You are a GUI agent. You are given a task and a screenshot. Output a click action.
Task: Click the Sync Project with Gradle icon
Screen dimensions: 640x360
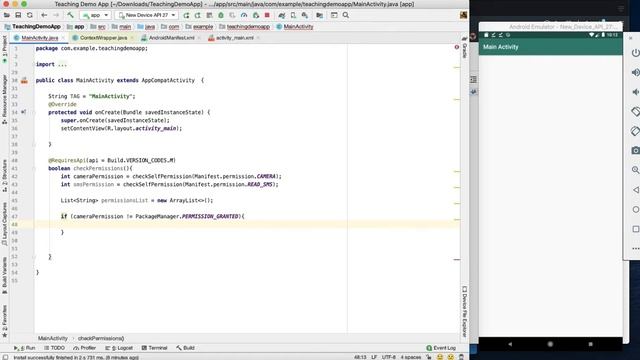click(282, 15)
